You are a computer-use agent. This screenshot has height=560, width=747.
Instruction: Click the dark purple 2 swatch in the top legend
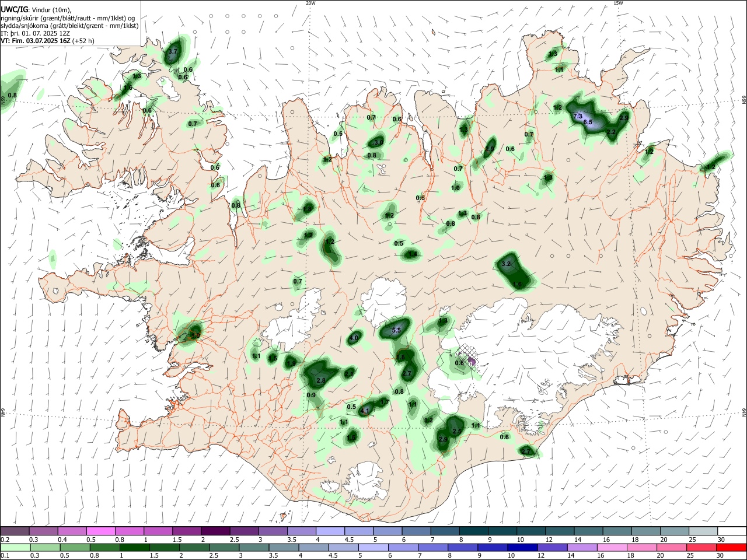pyautogui.click(x=215, y=531)
